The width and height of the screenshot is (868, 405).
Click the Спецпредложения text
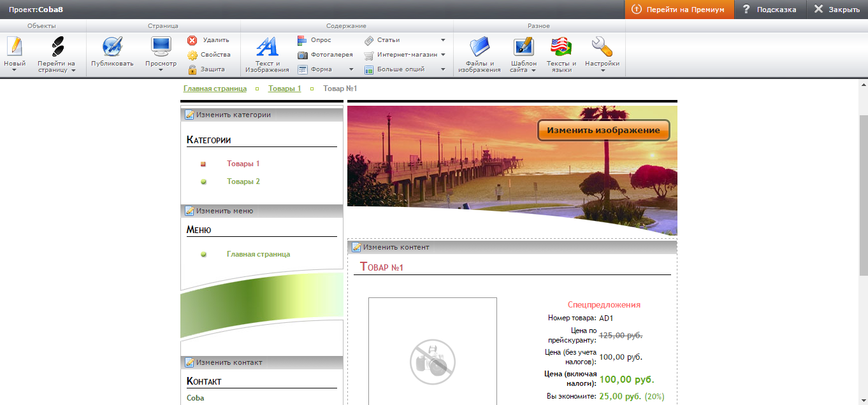coord(604,304)
